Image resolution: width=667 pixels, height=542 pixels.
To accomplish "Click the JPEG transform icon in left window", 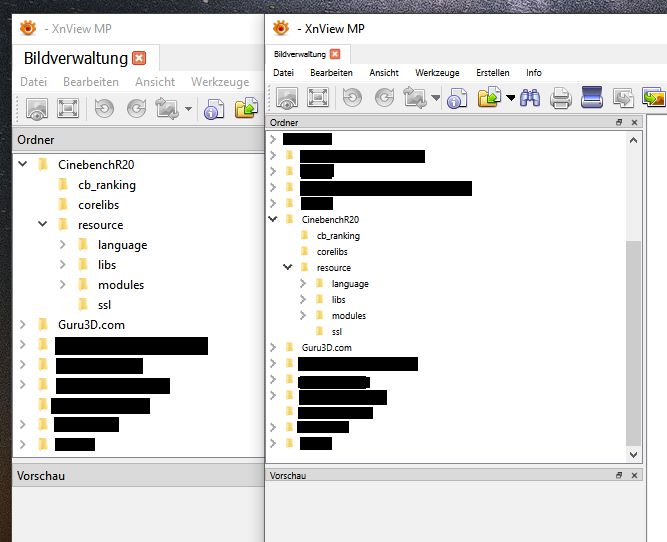I will pyautogui.click(x=167, y=108).
